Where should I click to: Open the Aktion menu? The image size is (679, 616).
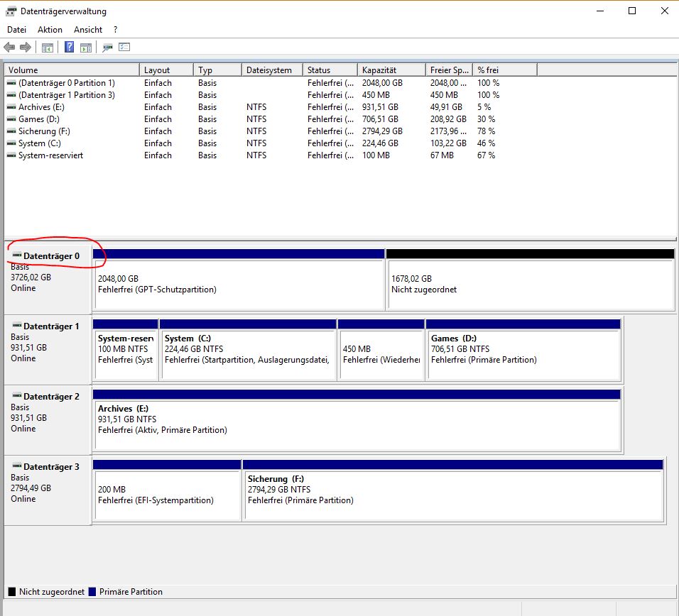coord(50,29)
